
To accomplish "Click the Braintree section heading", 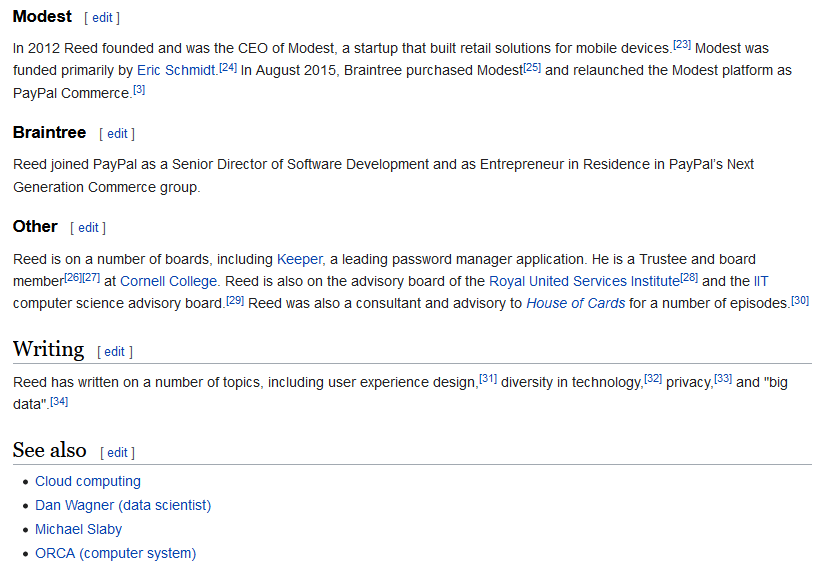I will [x=49, y=132].
